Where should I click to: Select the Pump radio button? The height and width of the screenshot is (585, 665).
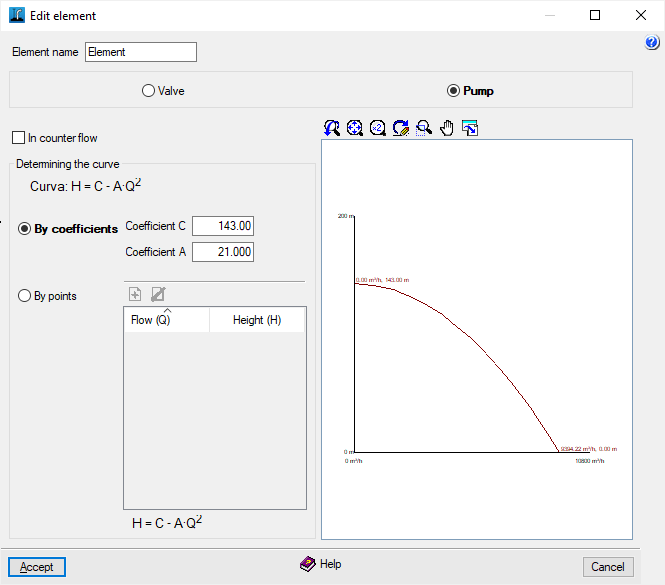[453, 91]
